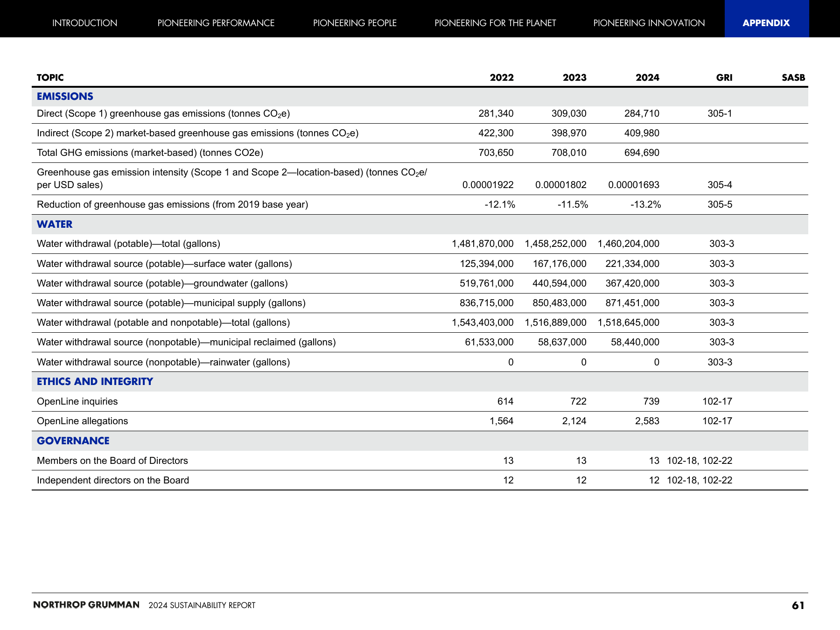Click page number 61 in footer
Screen dimensions: 840x630
(798, 605)
